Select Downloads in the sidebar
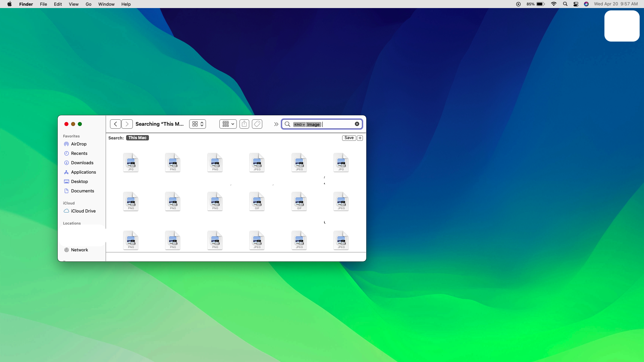The height and width of the screenshot is (362, 644). pyautogui.click(x=82, y=163)
